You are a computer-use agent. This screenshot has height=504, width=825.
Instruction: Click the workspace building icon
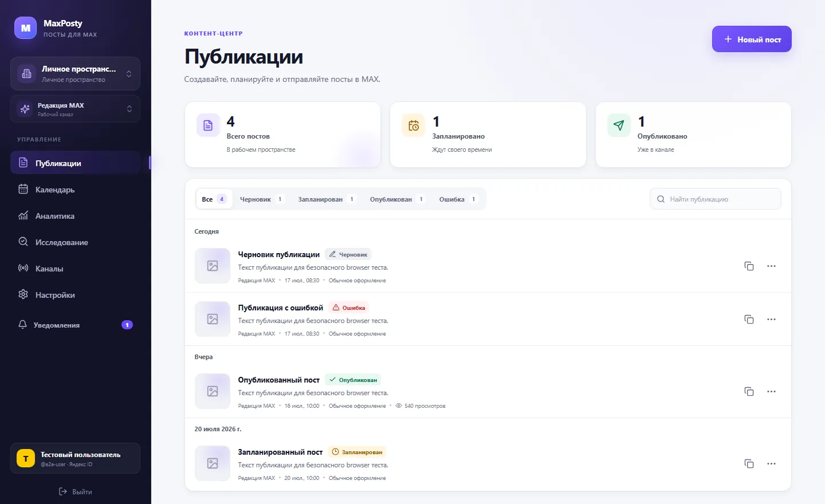pyautogui.click(x=26, y=73)
